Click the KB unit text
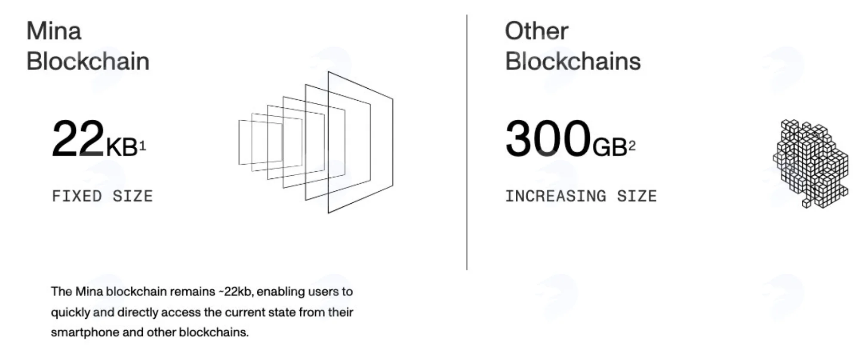Screen dimensions: 868x354 point(121,148)
